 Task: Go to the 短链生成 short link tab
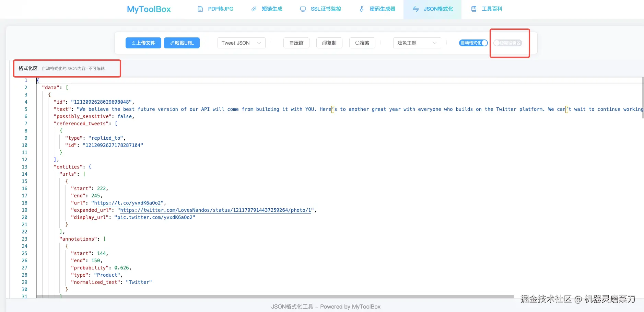[x=267, y=9]
